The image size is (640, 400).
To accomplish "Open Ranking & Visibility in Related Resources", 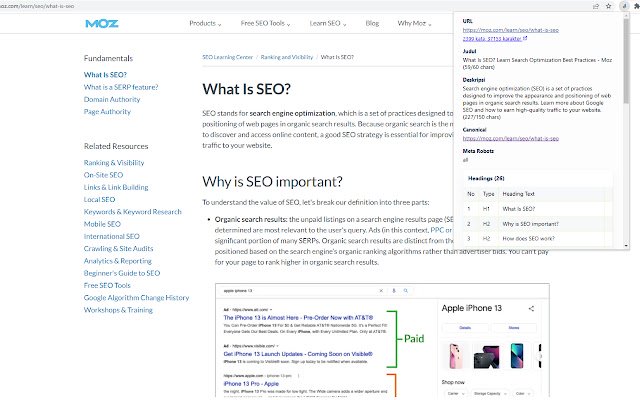I will tap(114, 162).
